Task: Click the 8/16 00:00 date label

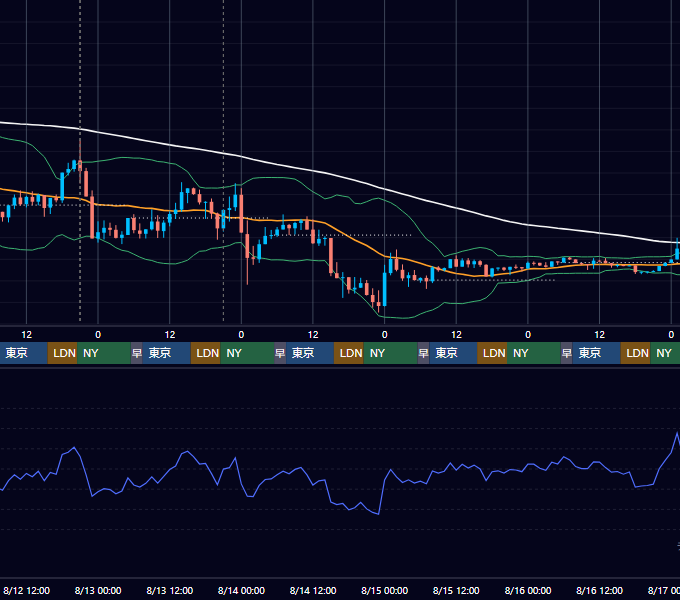Action: tap(528, 590)
